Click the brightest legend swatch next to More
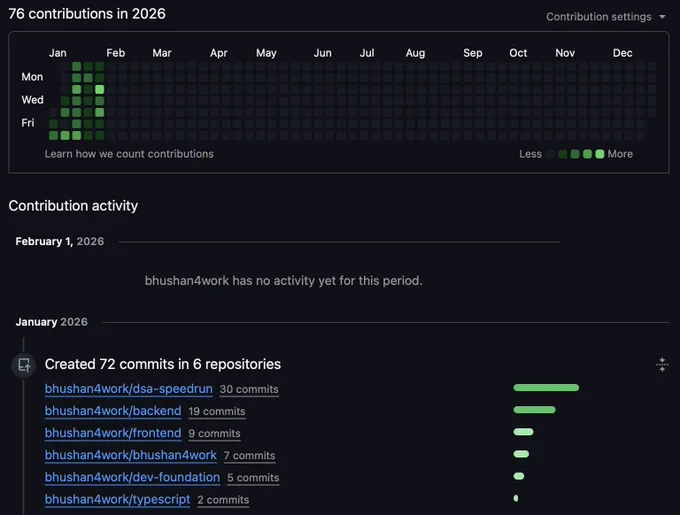680x515 pixels. [600, 154]
